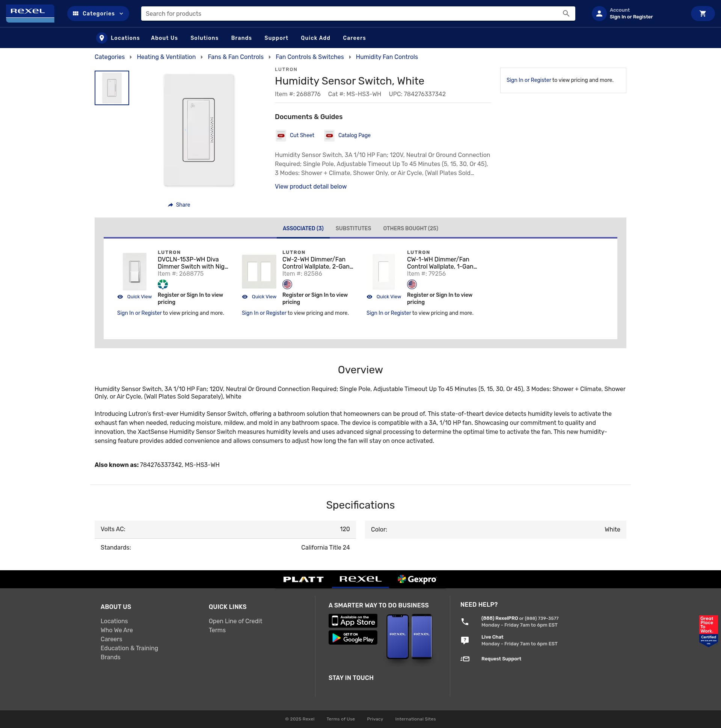This screenshot has width=721, height=728.
Task: Go to Heating & Ventilation breadcrumb
Action: 166,57
